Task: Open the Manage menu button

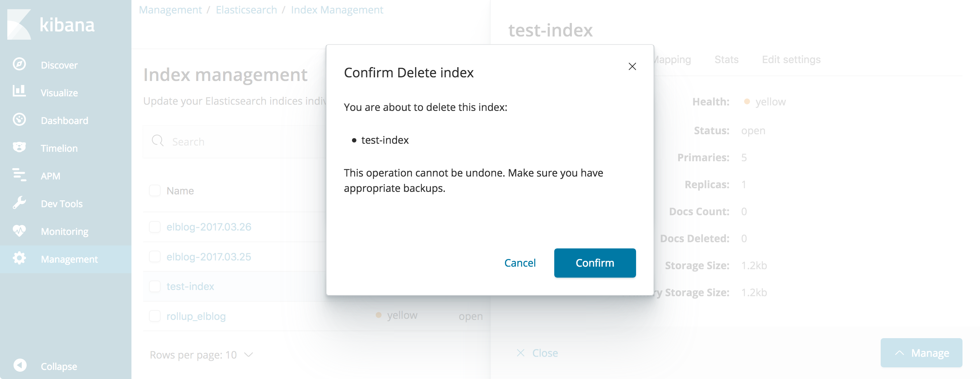Action: pyautogui.click(x=921, y=353)
